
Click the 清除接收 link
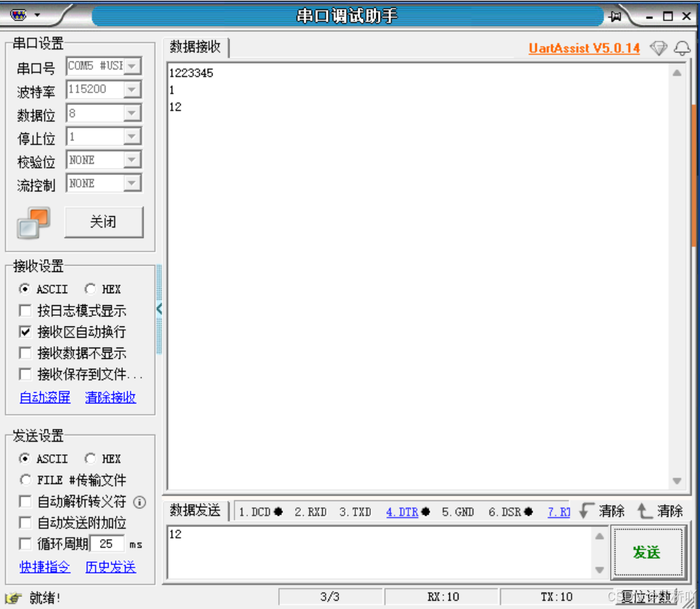click(x=110, y=397)
